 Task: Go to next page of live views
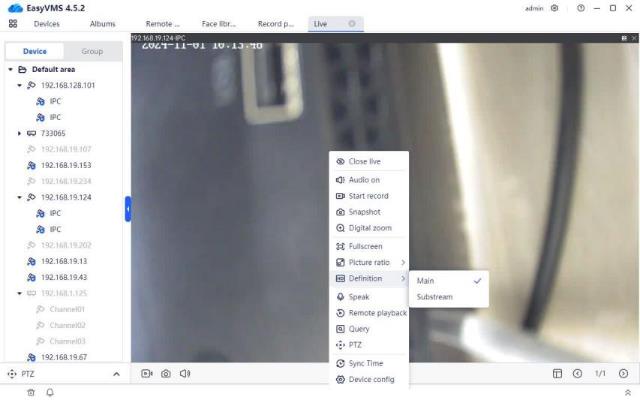tap(623, 373)
